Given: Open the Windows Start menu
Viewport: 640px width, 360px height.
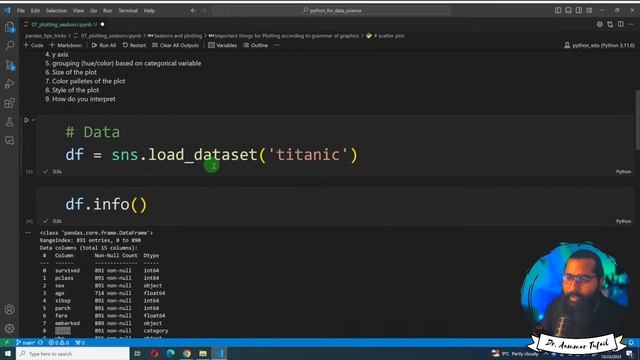Looking at the screenshot, I should pos(8,353).
